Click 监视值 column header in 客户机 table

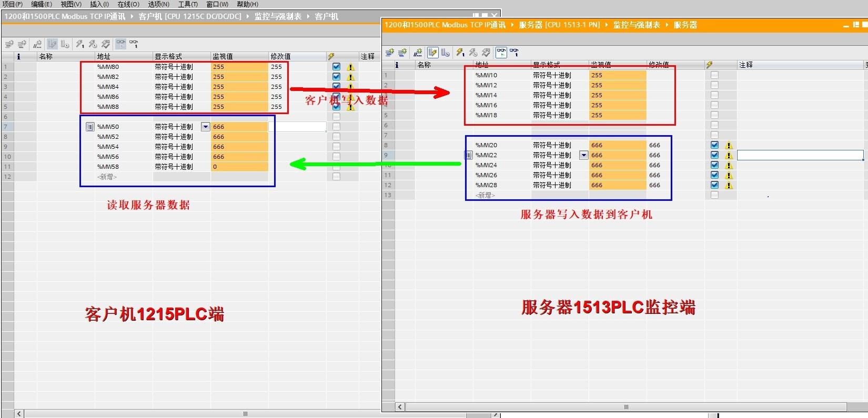239,56
